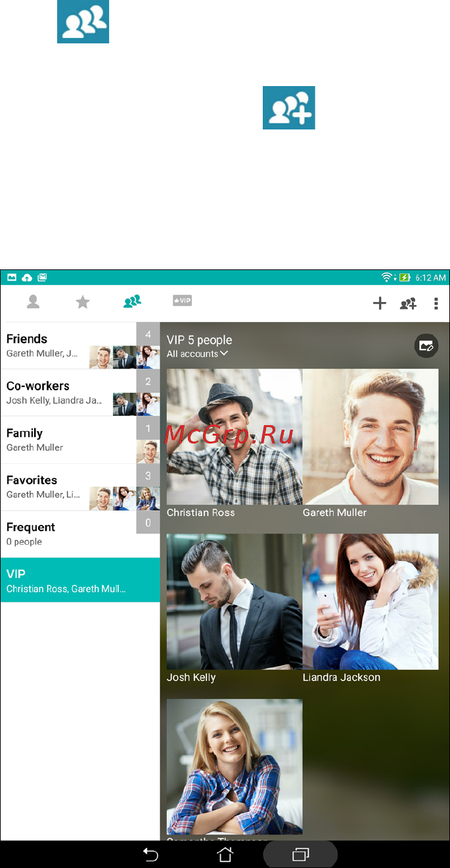
Task: Select the Groups tab icon
Action: [132, 302]
